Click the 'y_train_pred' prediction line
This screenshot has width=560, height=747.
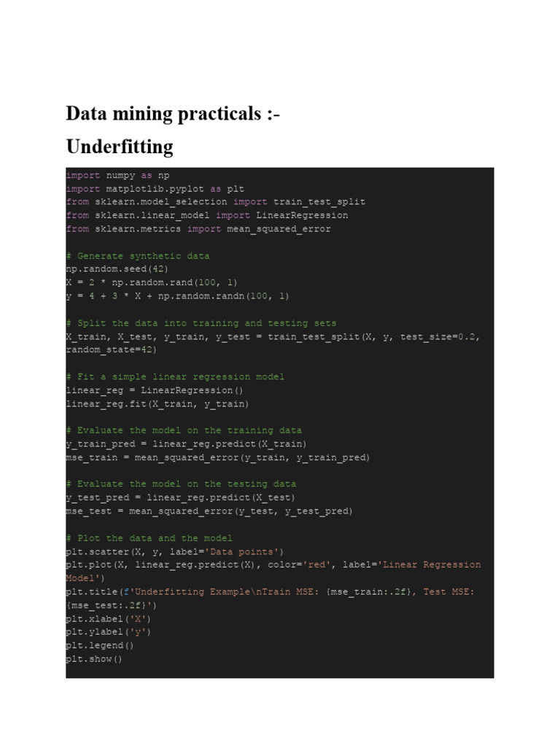[x=187, y=444]
